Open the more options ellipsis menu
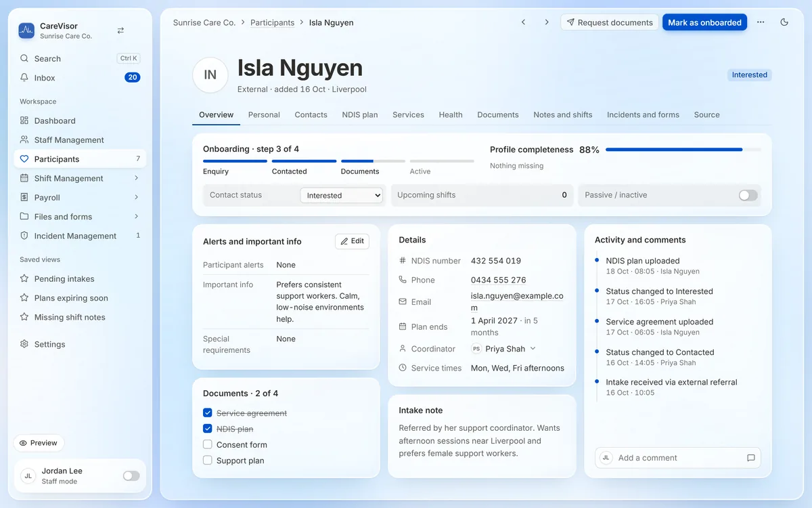Screen dimensions: 812x508 761,22
